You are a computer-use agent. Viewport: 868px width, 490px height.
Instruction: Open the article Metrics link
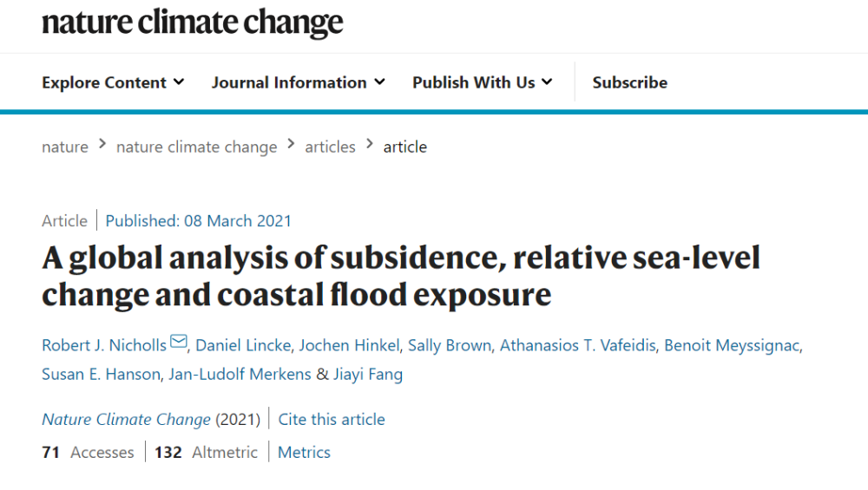(304, 452)
